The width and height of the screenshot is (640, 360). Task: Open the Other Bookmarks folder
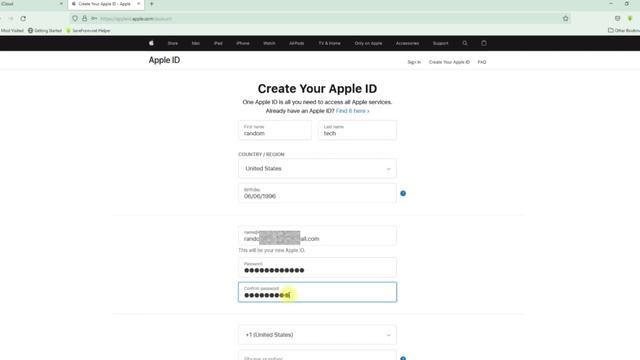[x=624, y=30]
